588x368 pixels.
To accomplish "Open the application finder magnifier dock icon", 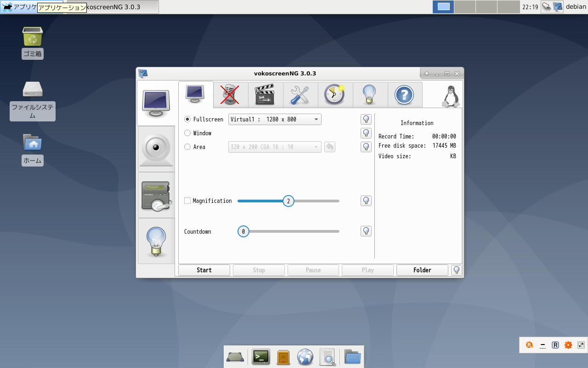I will coord(328,357).
